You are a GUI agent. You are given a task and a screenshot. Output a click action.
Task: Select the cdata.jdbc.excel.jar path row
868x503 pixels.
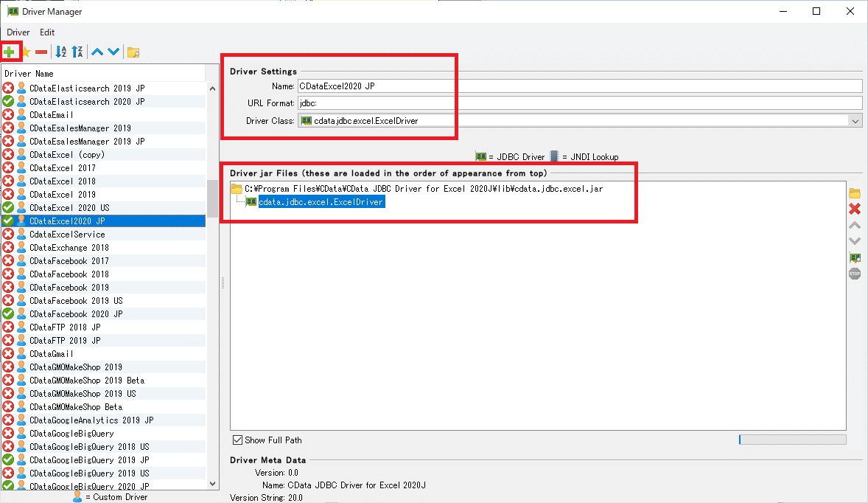click(424, 188)
